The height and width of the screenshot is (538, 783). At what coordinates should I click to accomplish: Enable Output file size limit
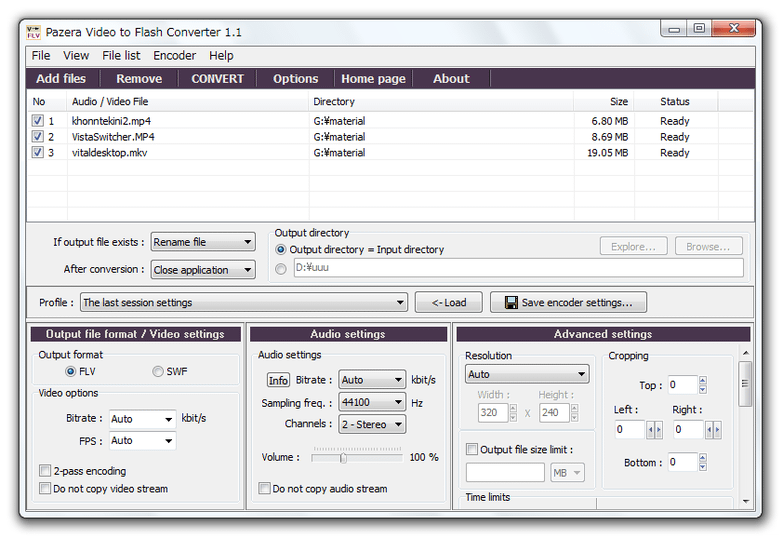(x=471, y=449)
